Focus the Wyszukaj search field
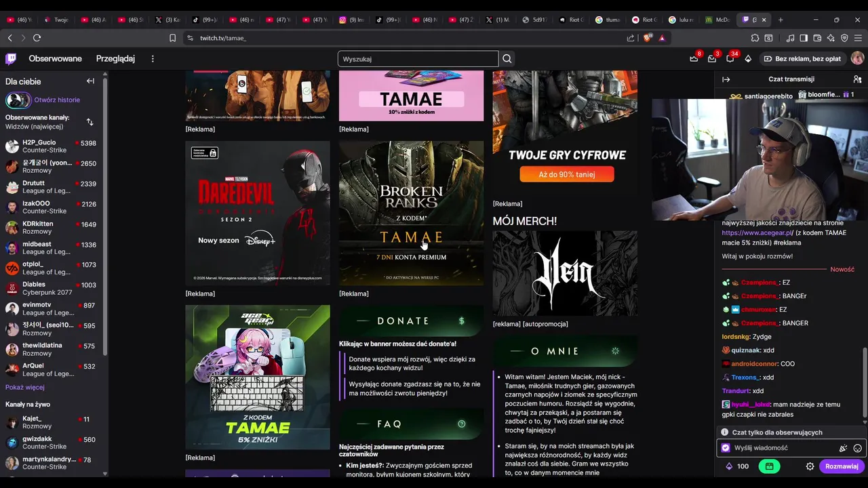Screen dimensions: 868x488 click(418, 59)
